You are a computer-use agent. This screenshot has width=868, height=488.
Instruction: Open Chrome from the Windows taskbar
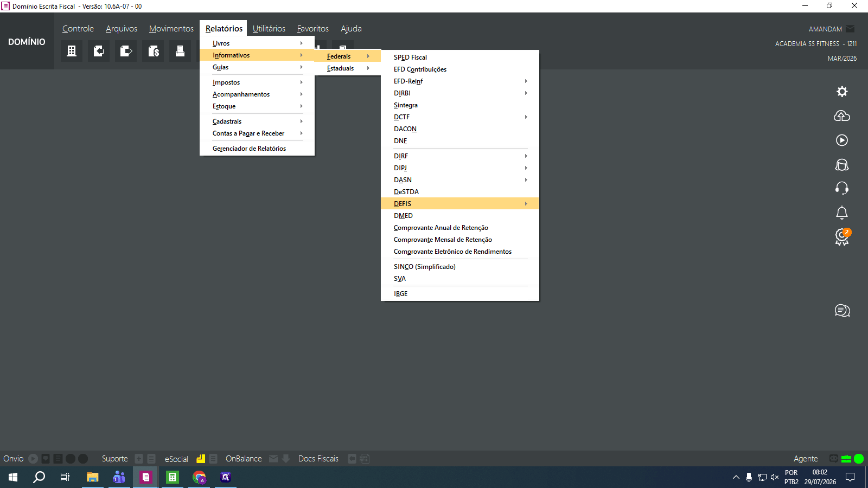coord(200,477)
